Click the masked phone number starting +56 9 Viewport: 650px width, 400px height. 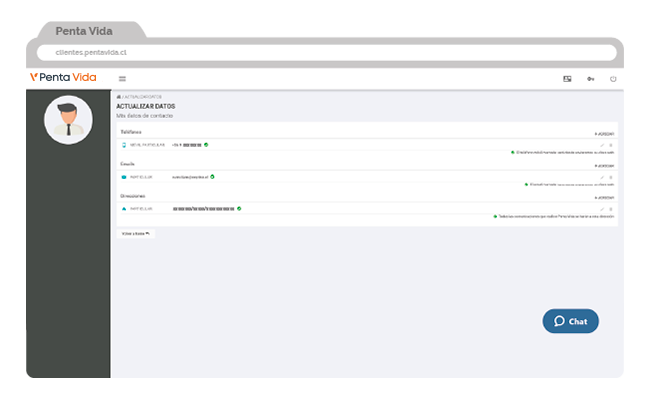(187, 145)
